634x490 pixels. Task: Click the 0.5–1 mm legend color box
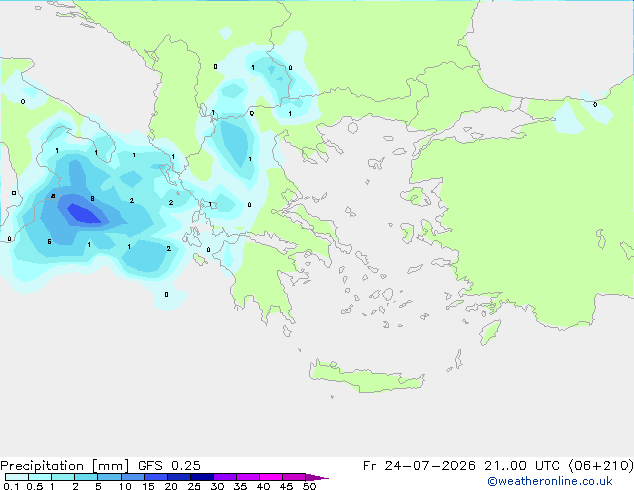click(40, 477)
